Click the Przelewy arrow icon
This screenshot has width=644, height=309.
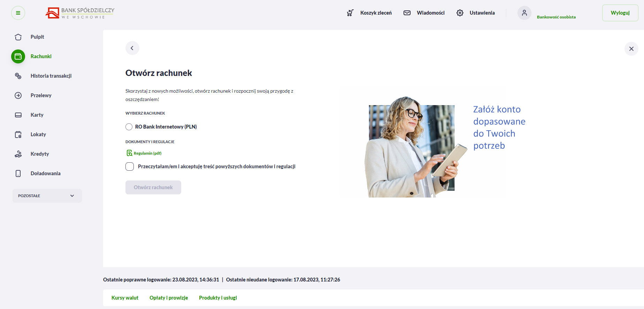[18, 95]
